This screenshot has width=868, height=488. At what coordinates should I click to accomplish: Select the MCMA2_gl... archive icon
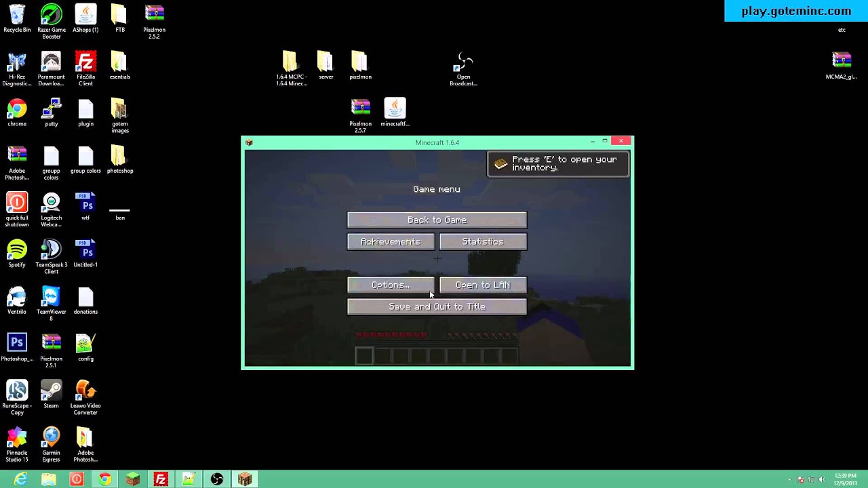(x=841, y=66)
